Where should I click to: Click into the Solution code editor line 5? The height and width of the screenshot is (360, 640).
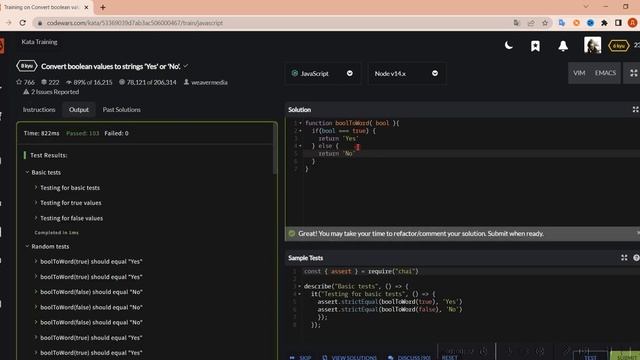[471, 153]
